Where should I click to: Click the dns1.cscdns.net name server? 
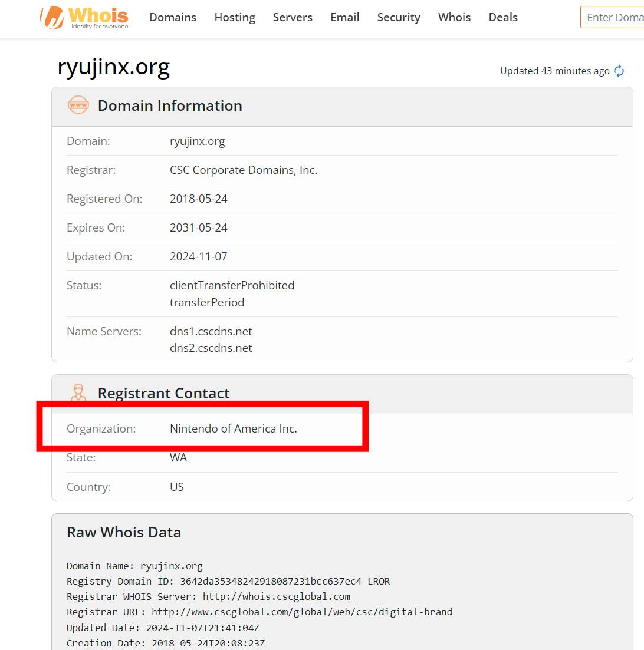click(211, 331)
